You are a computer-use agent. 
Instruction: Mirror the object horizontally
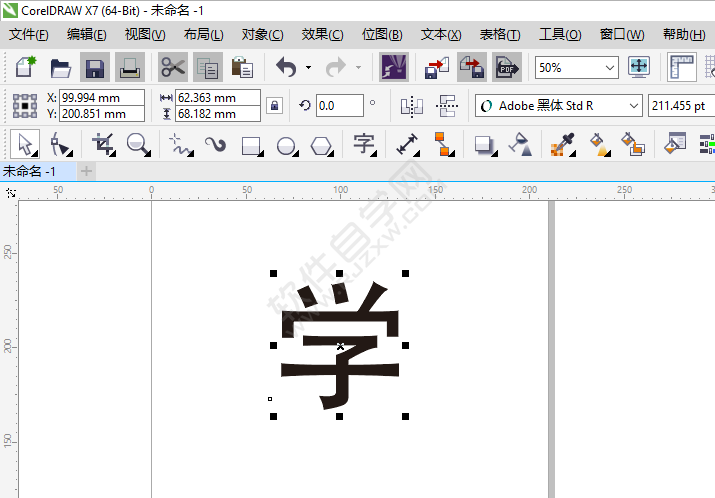412,106
